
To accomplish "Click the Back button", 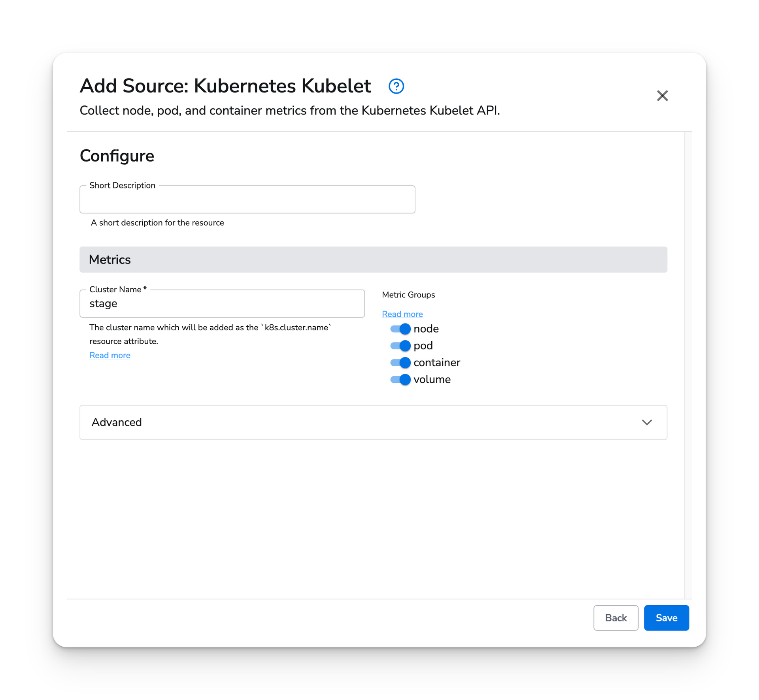I will point(616,618).
